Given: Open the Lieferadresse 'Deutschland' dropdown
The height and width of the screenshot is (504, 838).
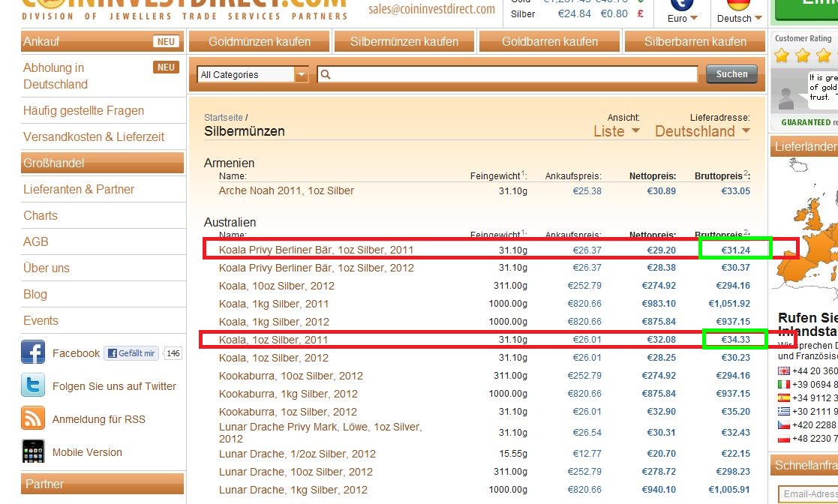Looking at the screenshot, I should click(x=702, y=131).
